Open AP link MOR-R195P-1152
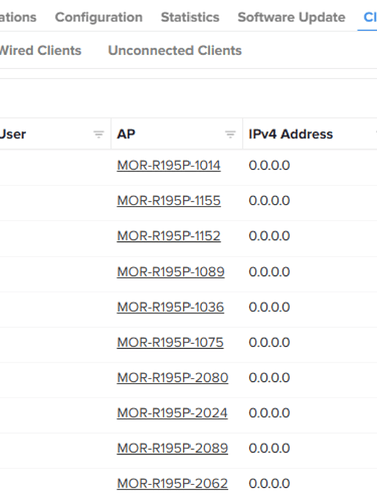 pos(169,236)
